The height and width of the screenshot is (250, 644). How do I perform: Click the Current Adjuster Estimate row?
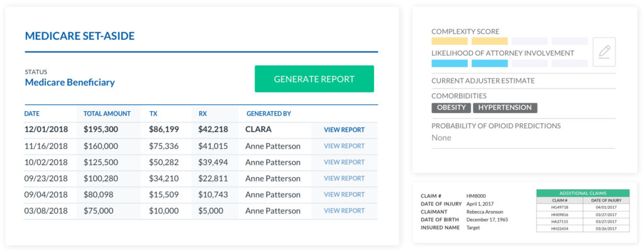point(523,81)
